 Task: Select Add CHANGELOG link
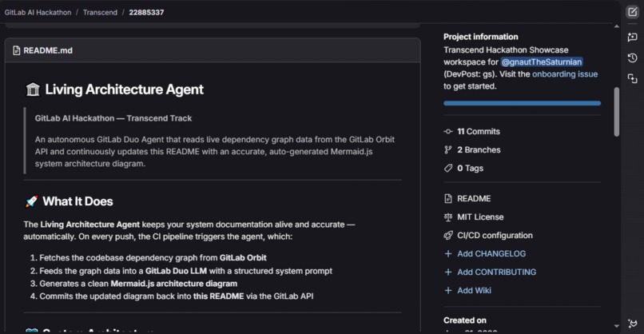coord(491,253)
